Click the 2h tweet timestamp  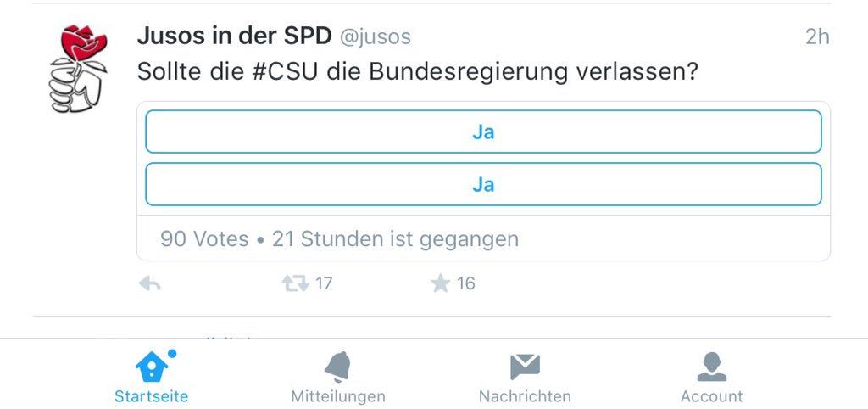[816, 37]
